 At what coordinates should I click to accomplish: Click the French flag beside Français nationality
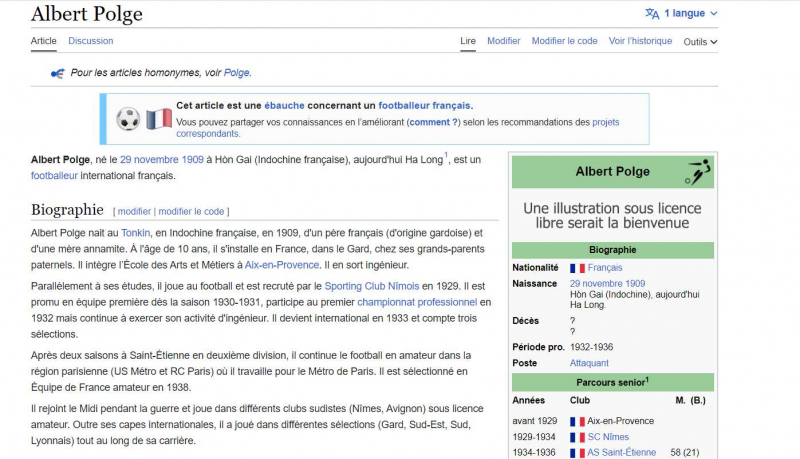577,268
